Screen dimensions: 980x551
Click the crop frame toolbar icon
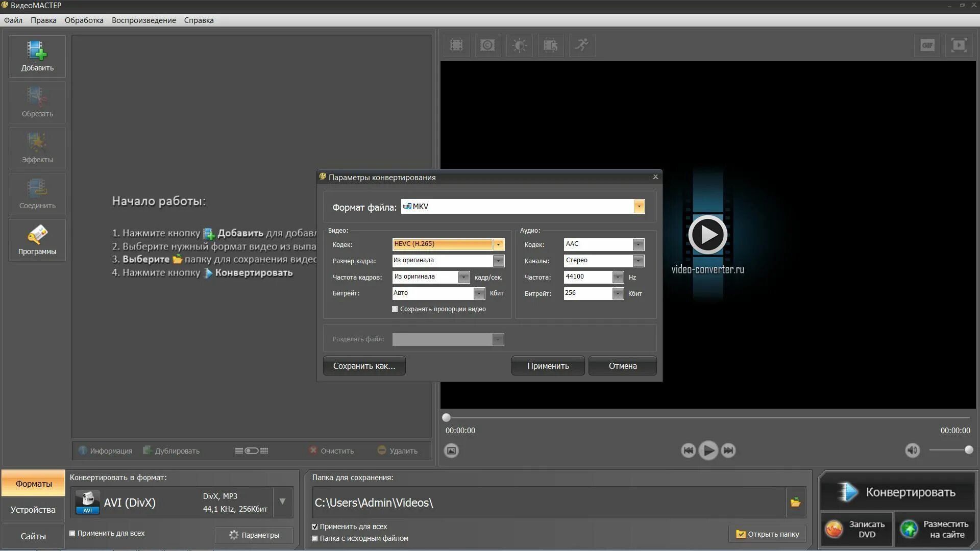(456, 45)
